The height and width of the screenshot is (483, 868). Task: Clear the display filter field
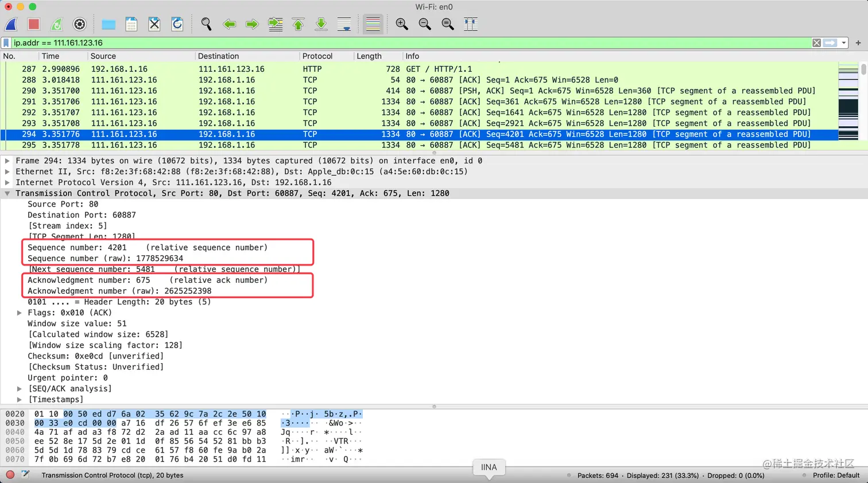(816, 43)
